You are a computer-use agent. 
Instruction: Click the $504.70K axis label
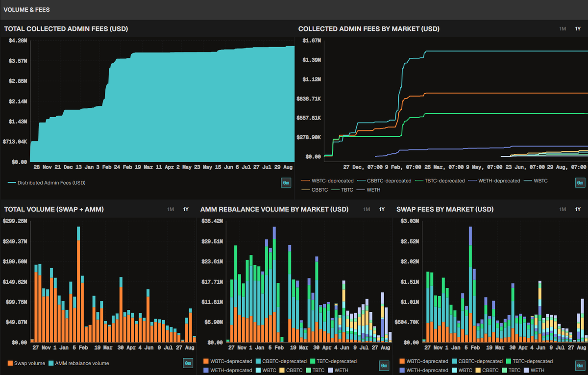[408, 322]
